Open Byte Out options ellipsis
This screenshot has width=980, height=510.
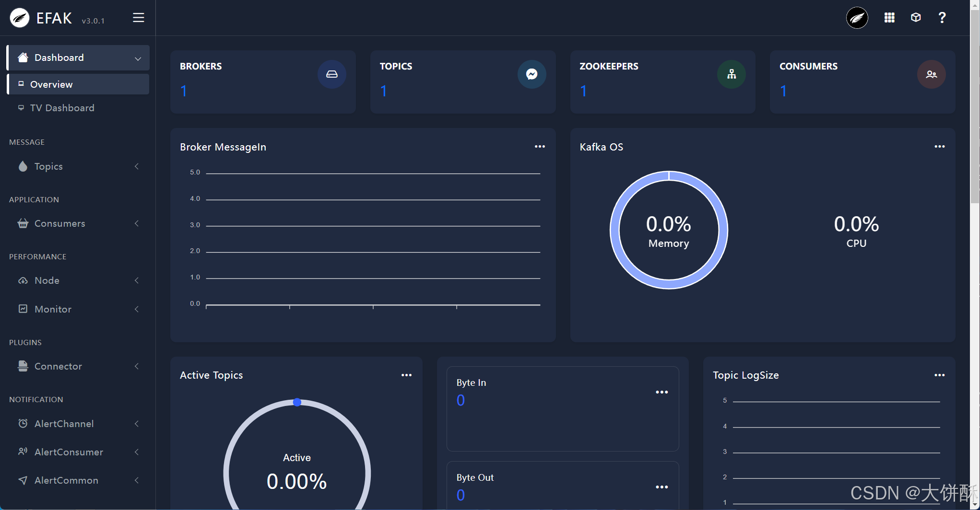point(662,487)
